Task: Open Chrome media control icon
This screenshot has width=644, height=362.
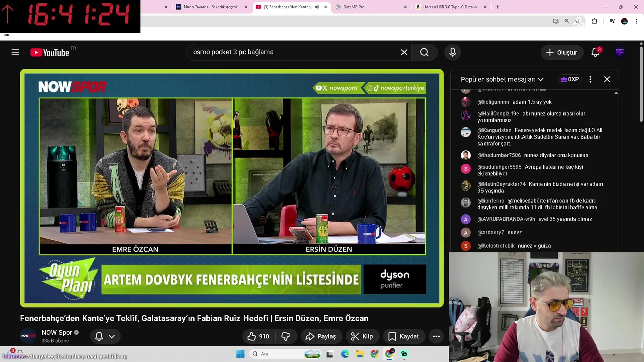Action: point(612,21)
